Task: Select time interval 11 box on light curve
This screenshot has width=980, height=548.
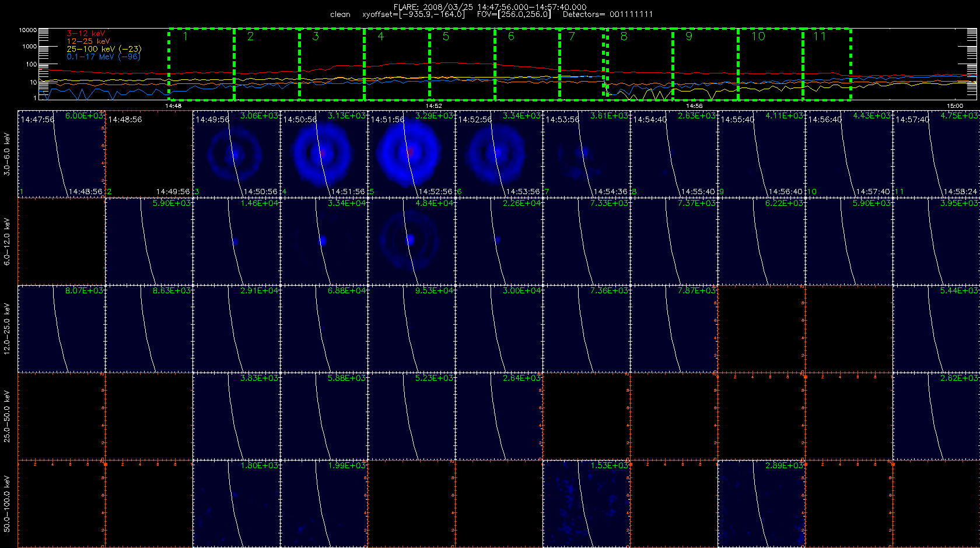Action: 827,64
